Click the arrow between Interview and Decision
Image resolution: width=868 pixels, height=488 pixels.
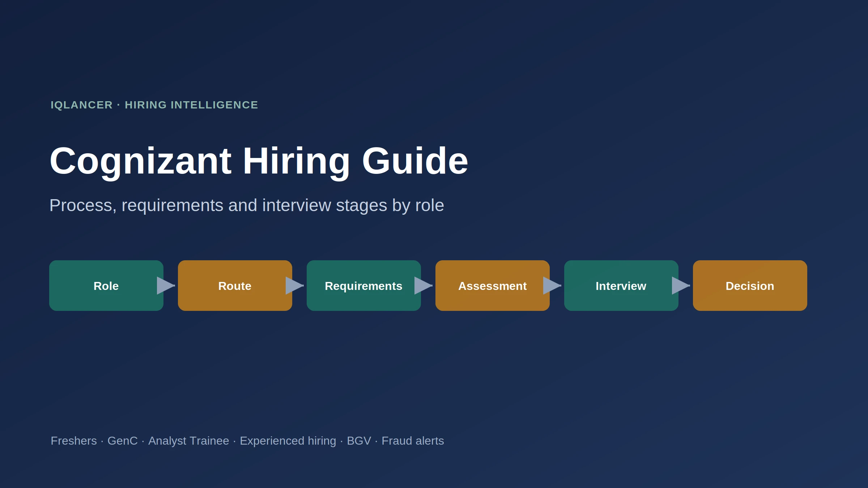tap(681, 286)
